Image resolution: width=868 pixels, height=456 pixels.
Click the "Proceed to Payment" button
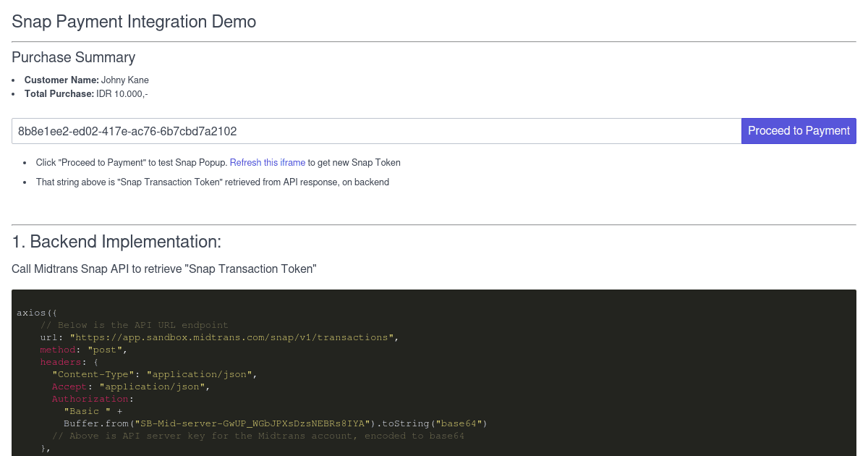[799, 130]
